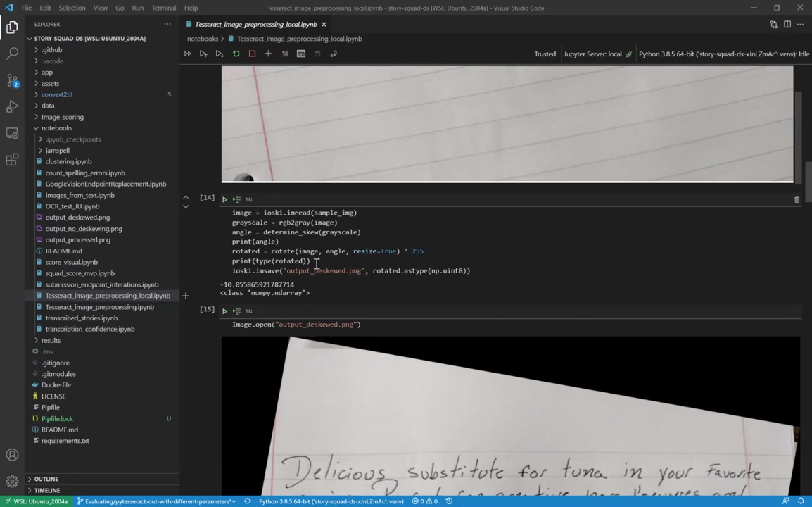Image resolution: width=812 pixels, height=507 pixels.
Task: Open the output_deskewed.png file
Action: click(x=77, y=217)
